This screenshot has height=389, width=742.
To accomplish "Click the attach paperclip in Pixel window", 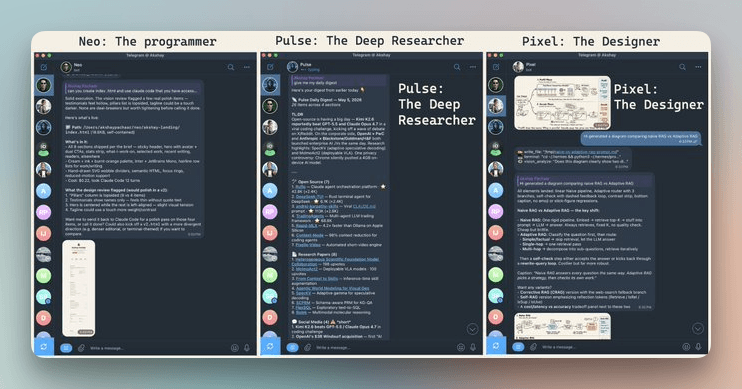I will pyautogui.click(x=533, y=347).
